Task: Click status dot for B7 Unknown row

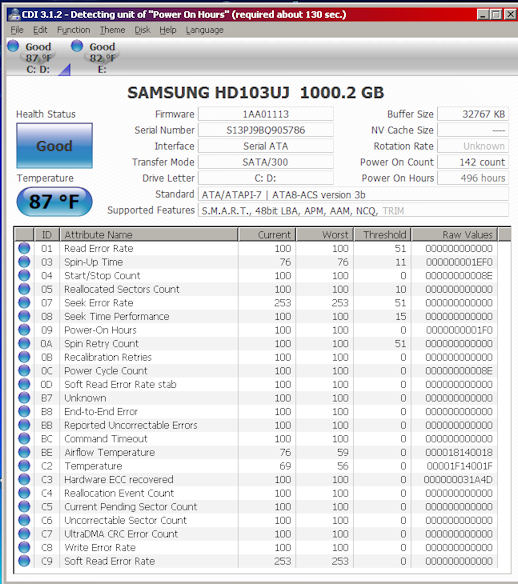Action: [24, 398]
